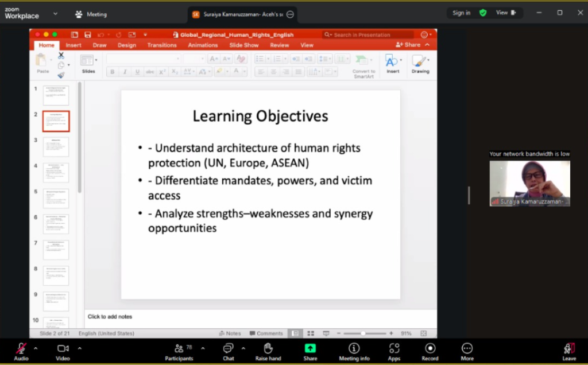Screen dimensions: 588x365
Task: Switch to Slide Sorter view icon
Action: (x=311, y=333)
